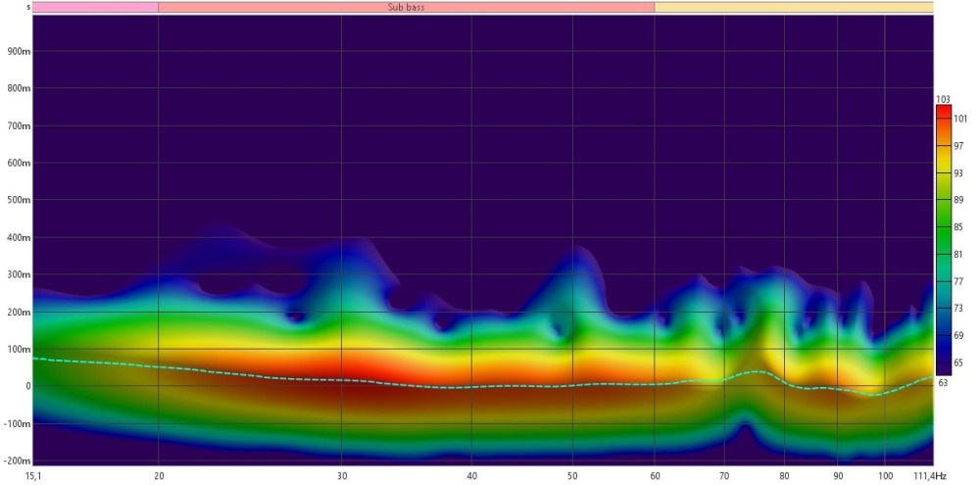This screenshot has height=485, width=980.
Task: Click the pink band left of Sub bass
Action: [x=95, y=7]
